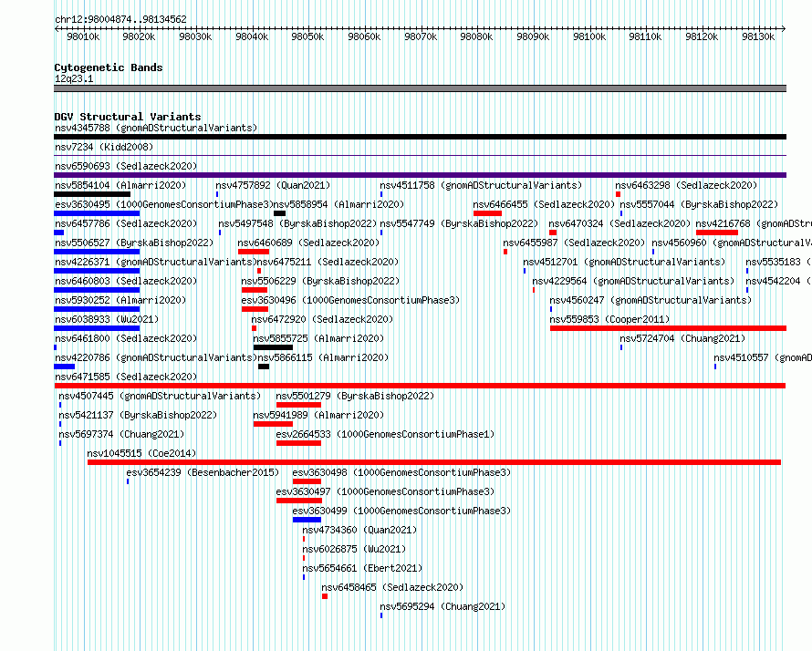812x651 pixels.
Task: Open variant nsv1045515 (Coe2014)
Action: (141, 453)
